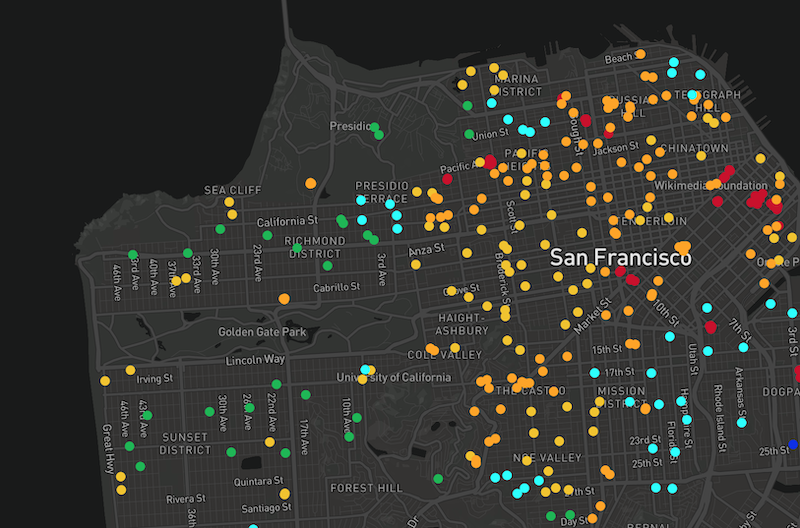Select the Market St diagonal label
This screenshot has width=800, height=528.
(x=592, y=316)
